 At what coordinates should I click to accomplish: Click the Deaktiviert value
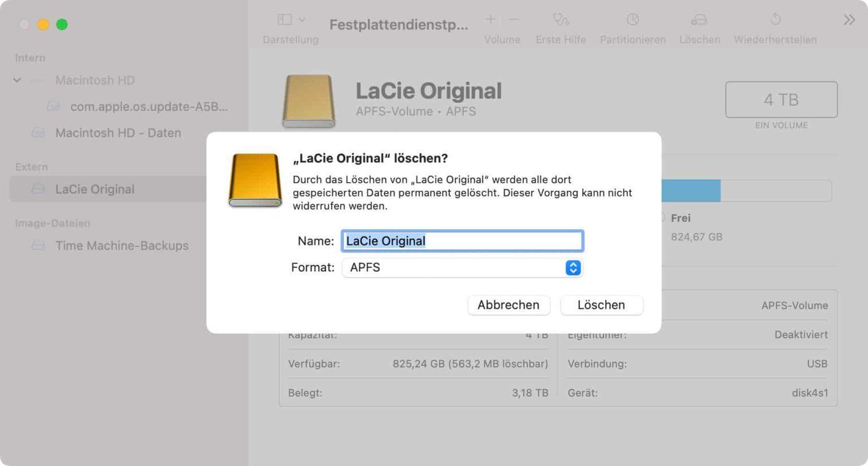point(801,335)
